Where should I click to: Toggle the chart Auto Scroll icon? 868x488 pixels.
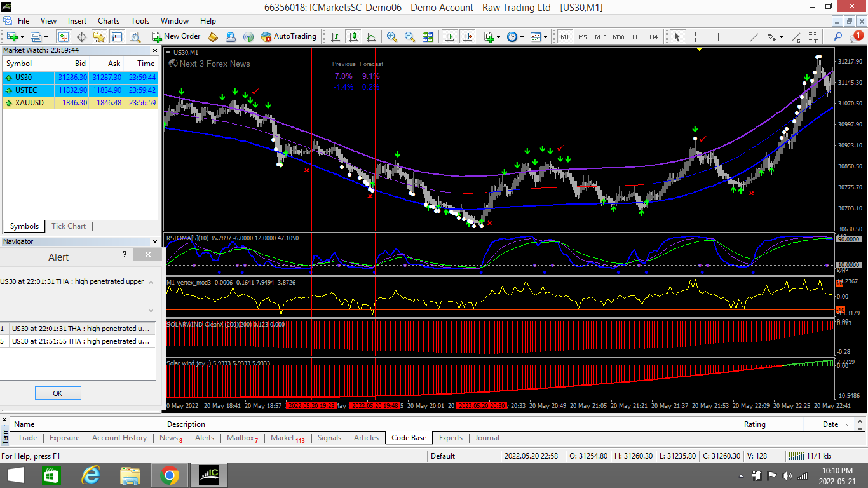[450, 37]
